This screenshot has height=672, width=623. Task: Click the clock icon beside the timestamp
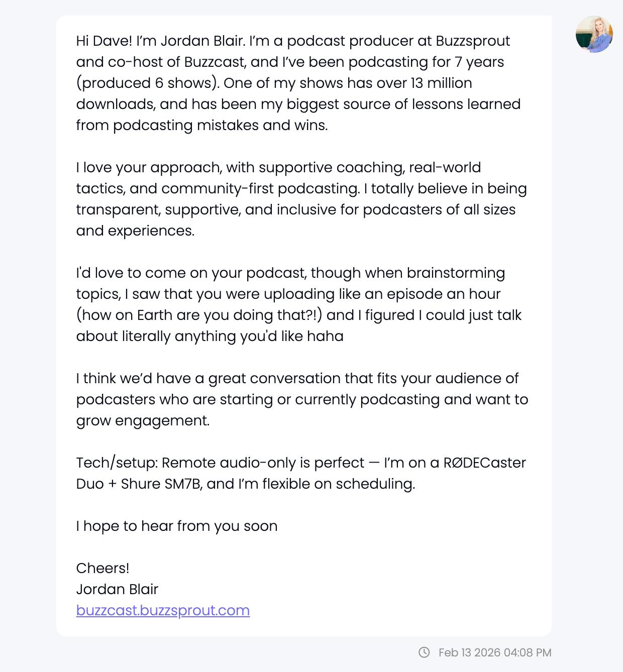(424, 652)
